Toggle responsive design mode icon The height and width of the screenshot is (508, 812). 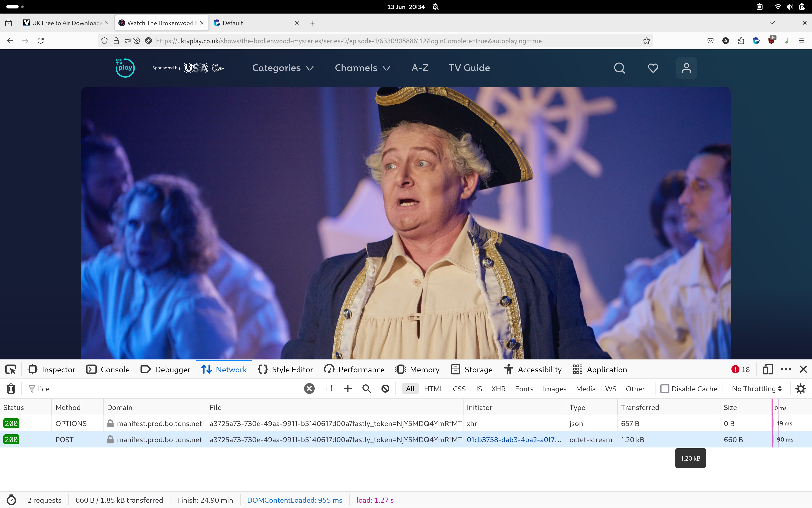point(768,370)
